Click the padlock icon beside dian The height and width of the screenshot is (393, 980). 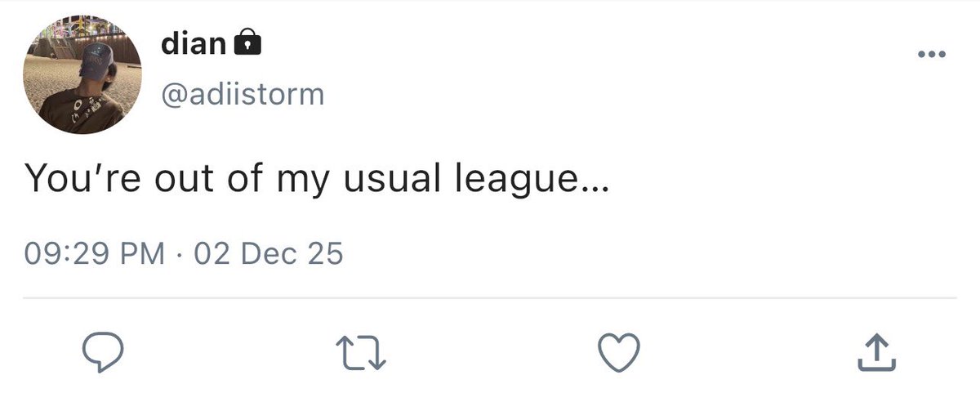(247, 42)
